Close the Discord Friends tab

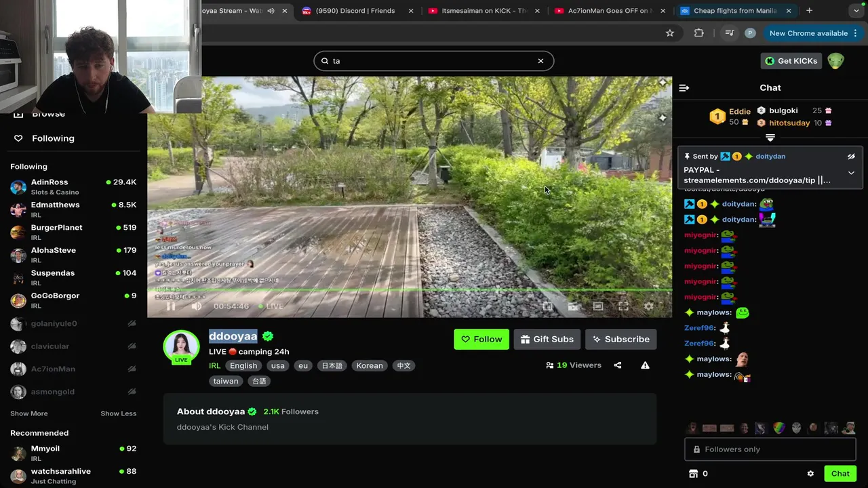coord(412,11)
